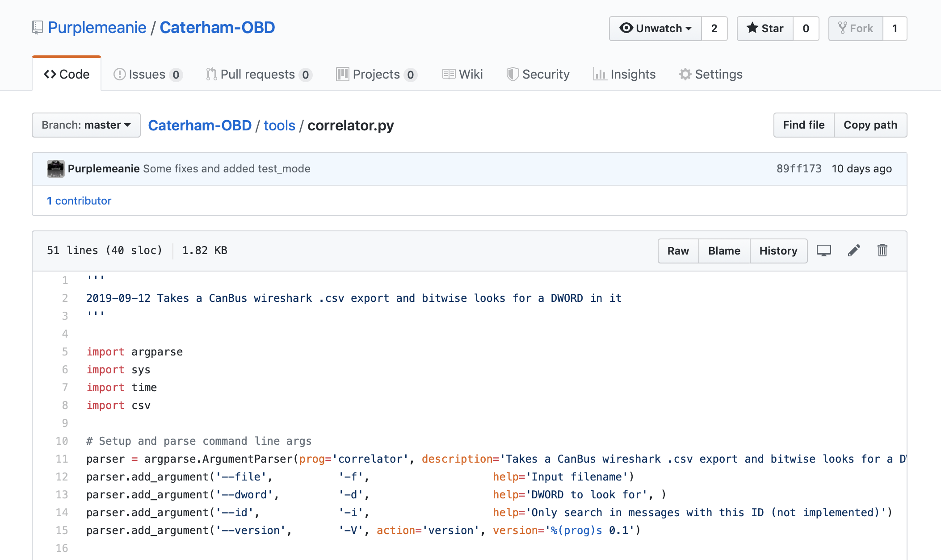
Task: Open file History
Action: pyautogui.click(x=778, y=251)
